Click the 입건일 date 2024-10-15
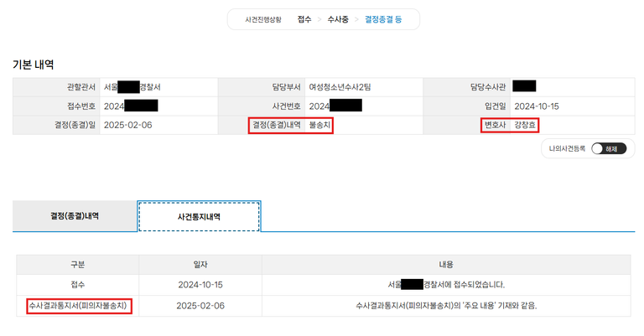The width and height of the screenshot is (644, 336). point(537,106)
